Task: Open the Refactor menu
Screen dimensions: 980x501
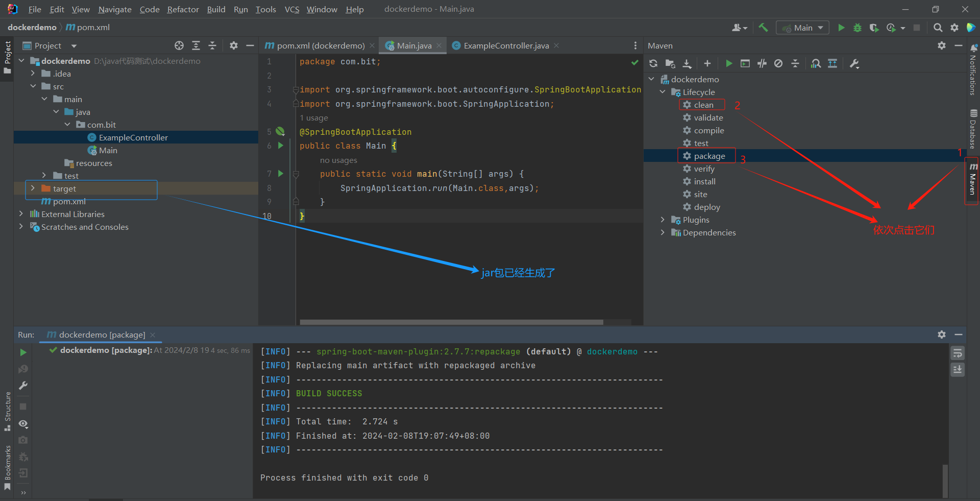Action: coord(183,9)
